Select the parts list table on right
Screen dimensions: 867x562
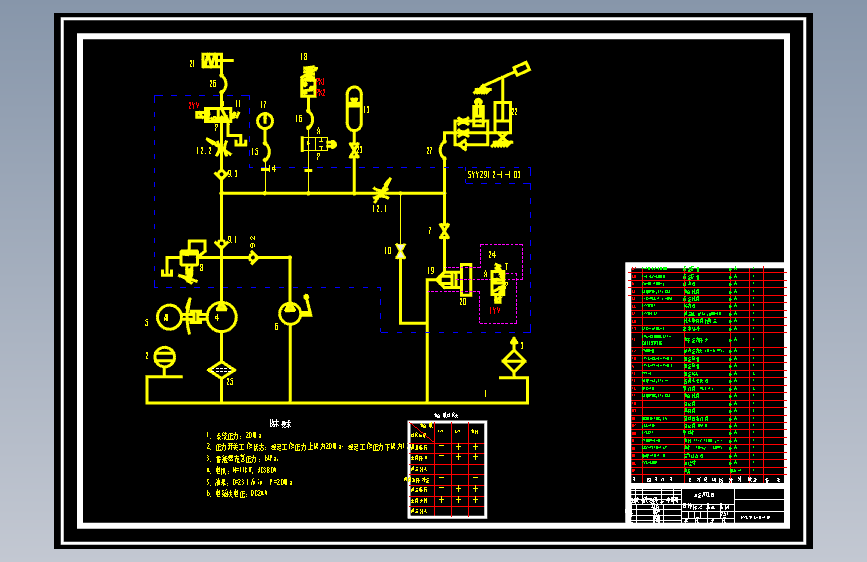pos(708,374)
